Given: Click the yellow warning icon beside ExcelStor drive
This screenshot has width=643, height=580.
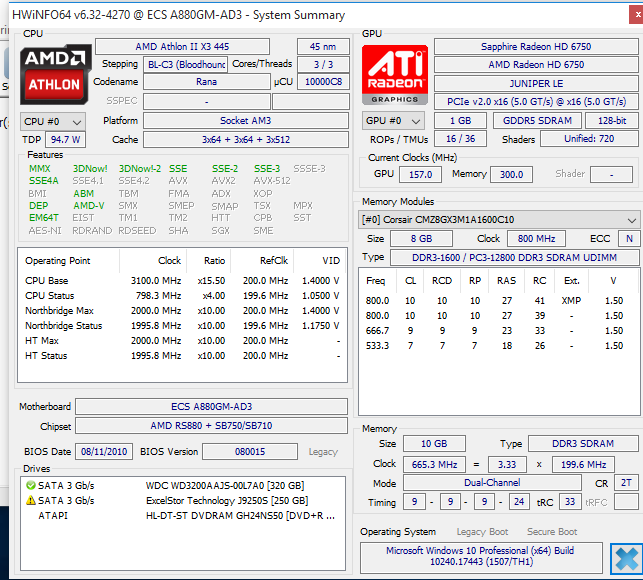Looking at the screenshot, I should [x=30, y=500].
